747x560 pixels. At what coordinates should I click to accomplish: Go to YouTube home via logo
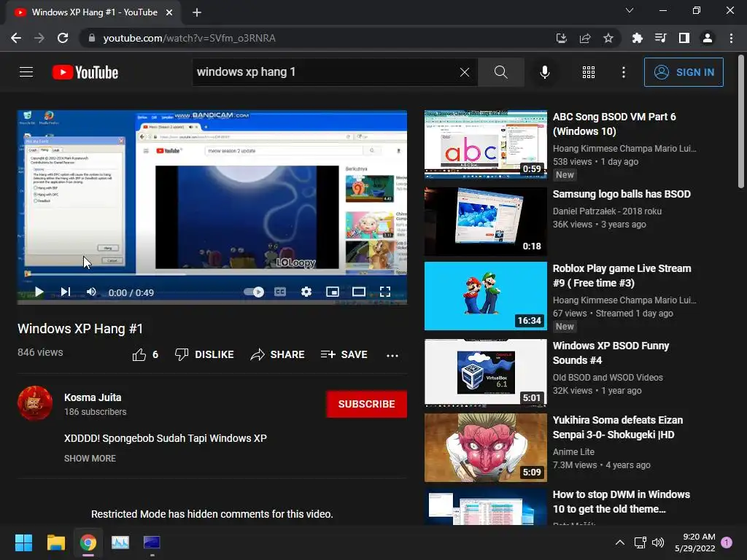tap(85, 72)
